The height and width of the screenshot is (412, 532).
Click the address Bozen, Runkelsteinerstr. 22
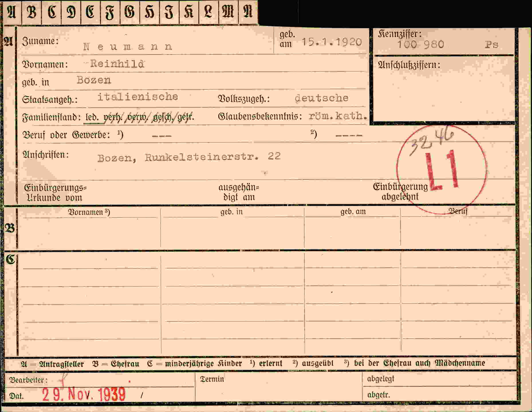(189, 157)
